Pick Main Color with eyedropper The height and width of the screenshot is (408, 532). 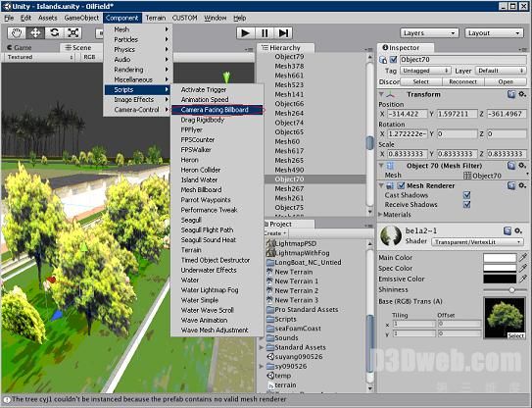(523, 258)
